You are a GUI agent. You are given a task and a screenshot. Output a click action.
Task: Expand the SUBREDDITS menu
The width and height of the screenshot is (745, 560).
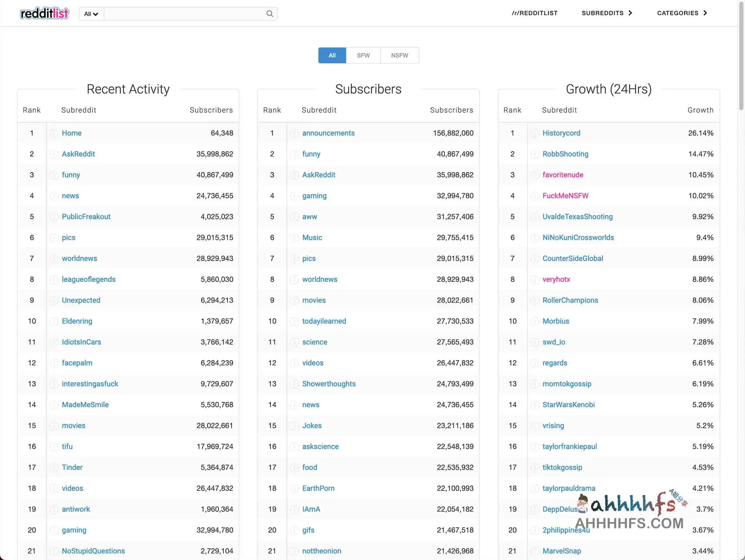point(606,13)
